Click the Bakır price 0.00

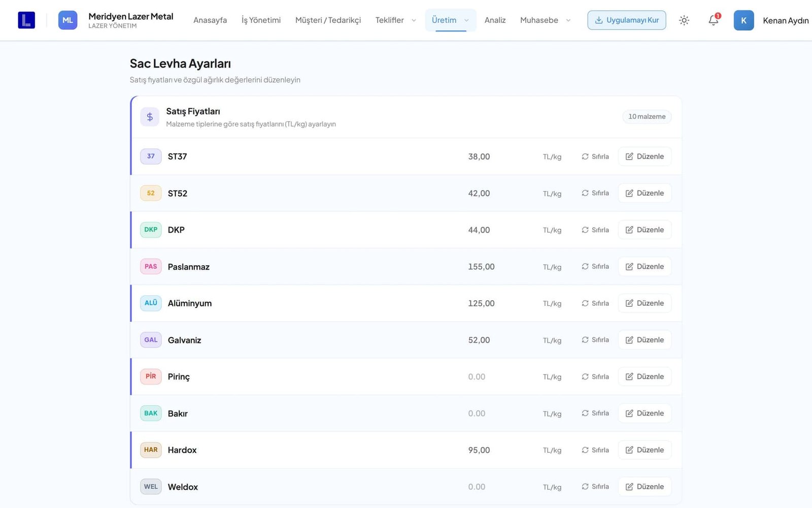tap(477, 414)
